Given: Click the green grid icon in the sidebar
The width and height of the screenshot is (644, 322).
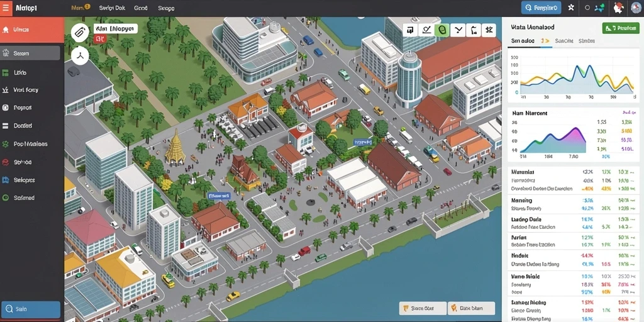Looking at the screenshot, I should (5, 73).
